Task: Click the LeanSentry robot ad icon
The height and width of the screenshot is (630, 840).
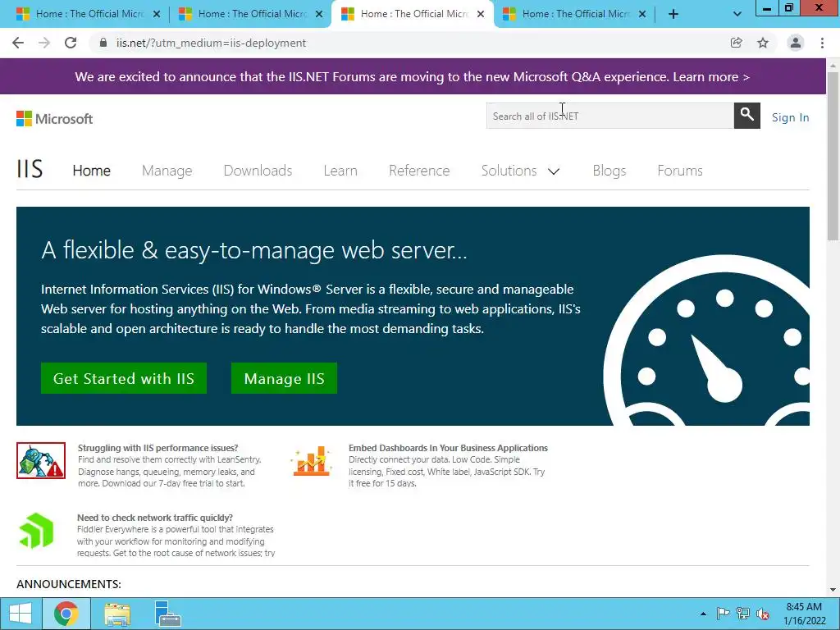Action: point(41,460)
